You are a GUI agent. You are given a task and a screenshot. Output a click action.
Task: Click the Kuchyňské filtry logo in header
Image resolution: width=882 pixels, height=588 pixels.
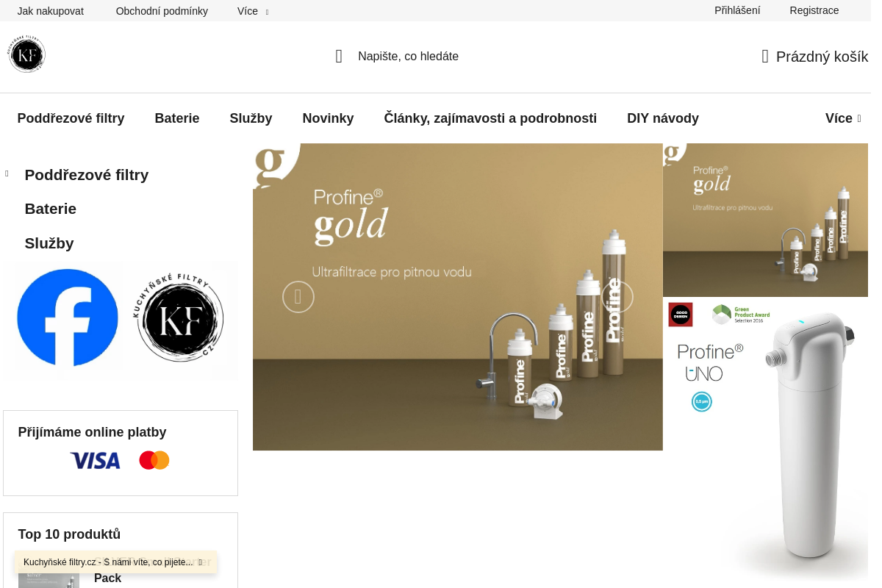27,54
